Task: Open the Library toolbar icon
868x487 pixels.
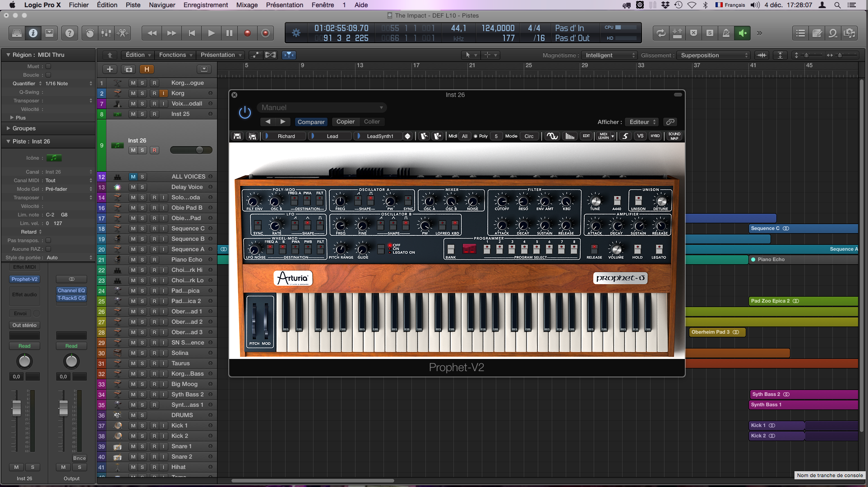Action: [x=17, y=33]
